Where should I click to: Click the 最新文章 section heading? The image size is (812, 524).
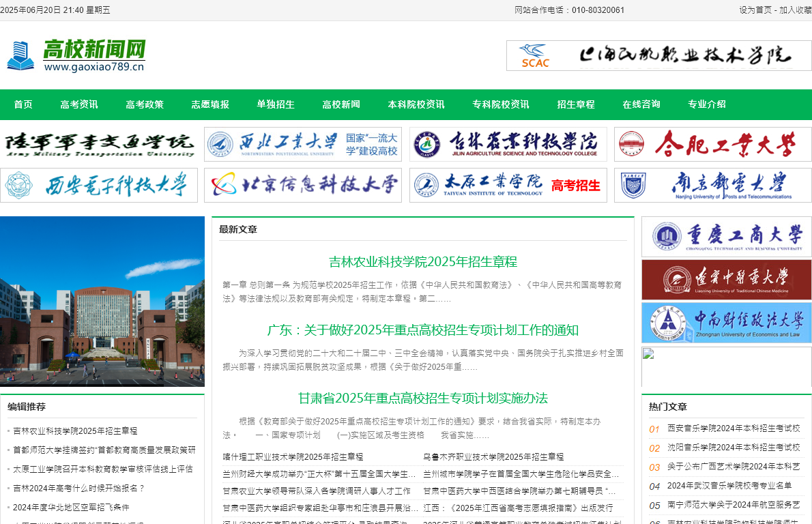(238, 229)
